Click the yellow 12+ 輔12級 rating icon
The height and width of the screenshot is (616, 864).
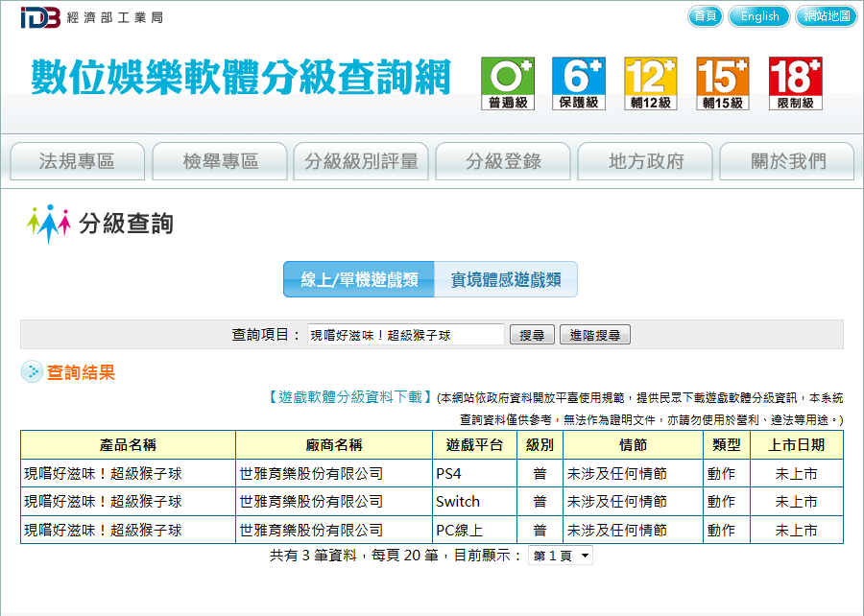pyautogui.click(x=651, y=83)
